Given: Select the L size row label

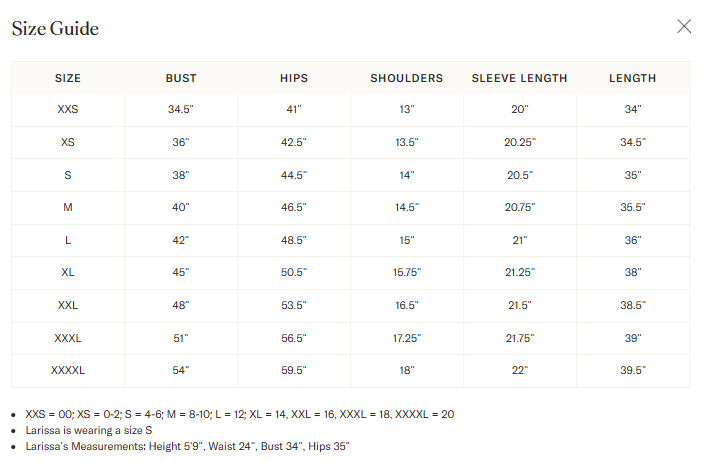Looking at the screenshot, I should click(68, 240).
